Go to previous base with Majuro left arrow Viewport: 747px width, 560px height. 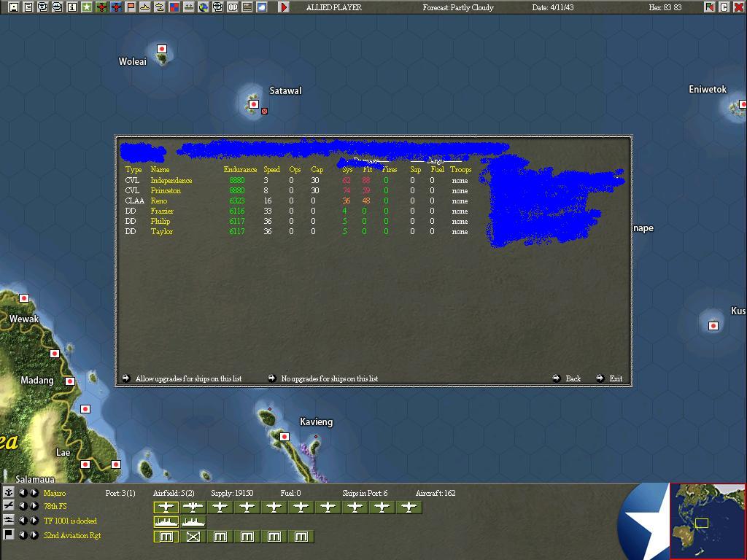pos(23,493)
